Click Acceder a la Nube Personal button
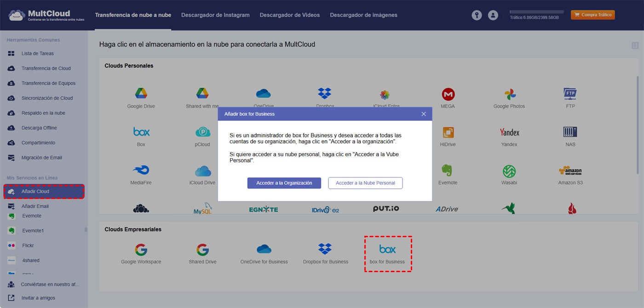 365,183
